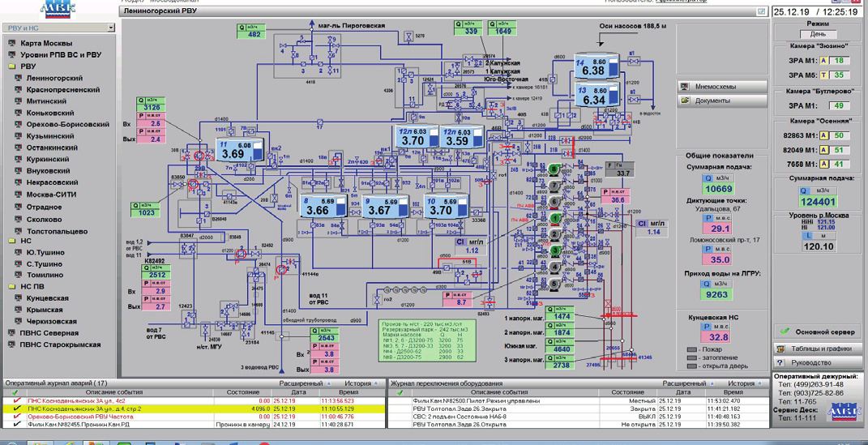The width and height of the screenshot is (868, 445).
Task: Open Таблицы и графики
Action: pos(817,349)
